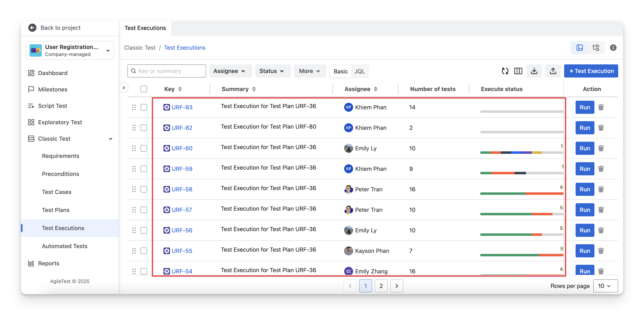Screen dimensions: 644x315
Task: Switch to the tree structure view icon
Action: pyautogui.click(x=596, y=48)
